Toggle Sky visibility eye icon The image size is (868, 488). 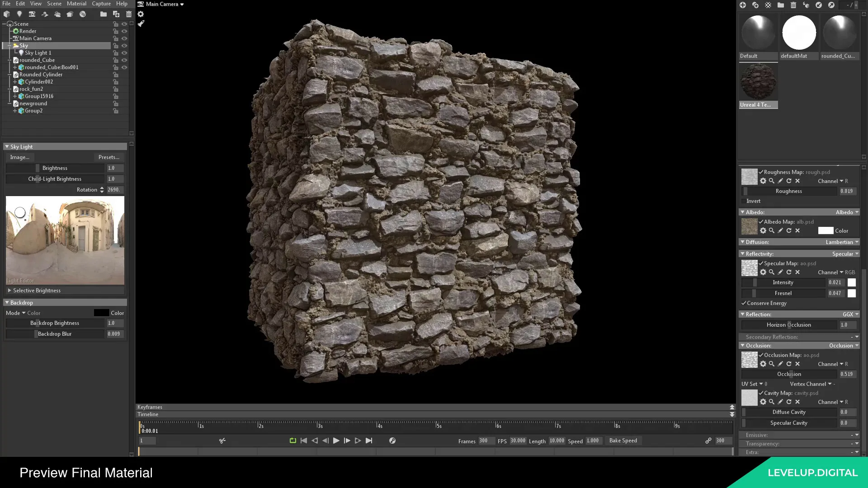coord(124,46)
